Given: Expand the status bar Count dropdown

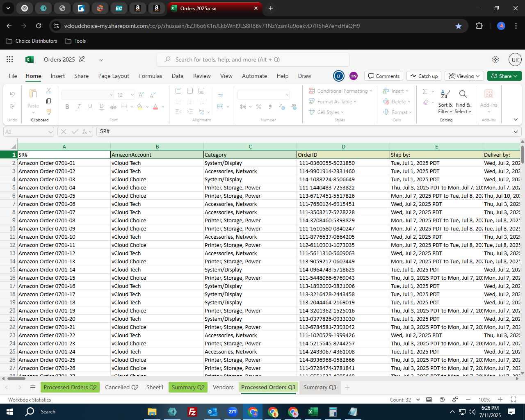Looking at the screenshot, I should click(x=418, y=399).
